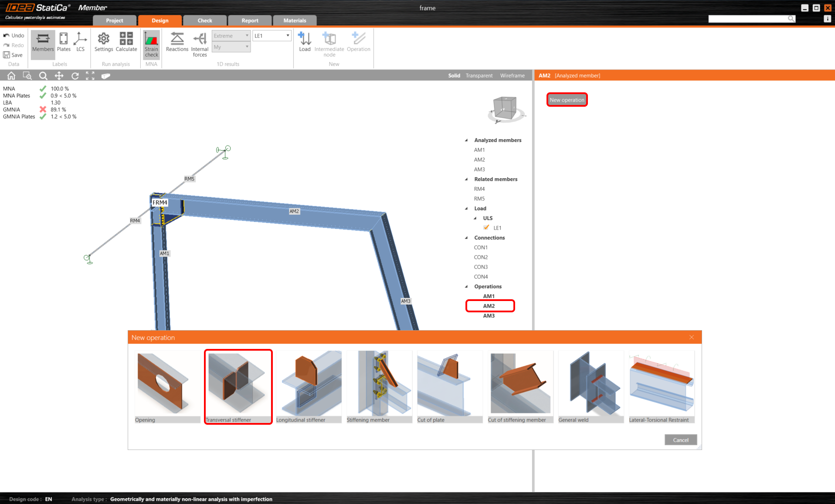This screenshot has width=835, height=504.
Task: Click the Home view icon
Action: click(x=11, y=76)
